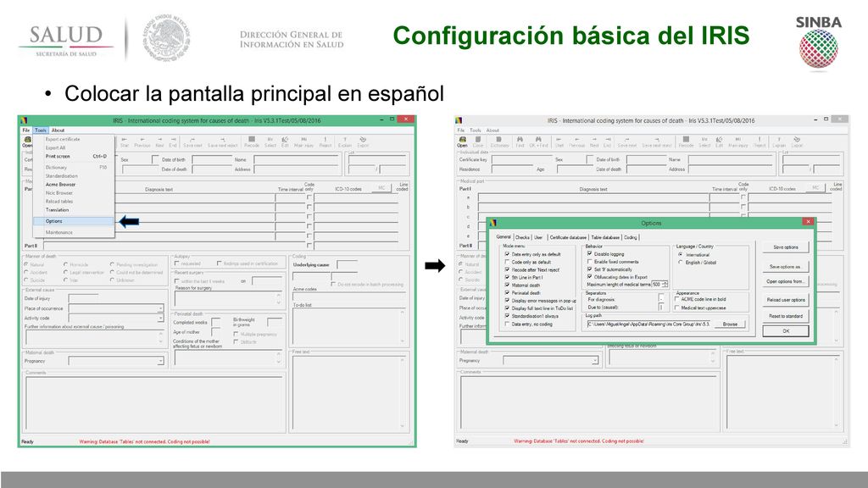The width and height of the screenshot is (868, 488).
Task: Choose Translation from the open Tools menu
Action: tap(73, 210)
